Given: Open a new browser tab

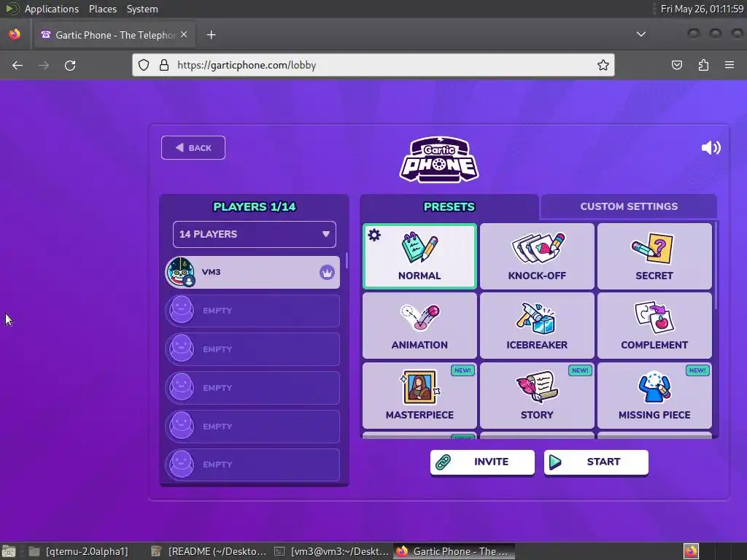Looking at the screenshot, I should (211, 35).
